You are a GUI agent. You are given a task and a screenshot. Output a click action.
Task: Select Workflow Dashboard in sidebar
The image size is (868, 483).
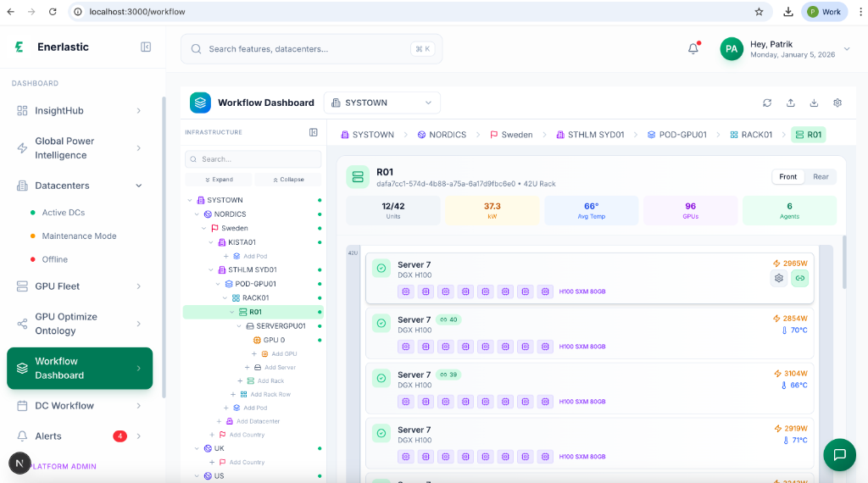[x=80, y=369]
